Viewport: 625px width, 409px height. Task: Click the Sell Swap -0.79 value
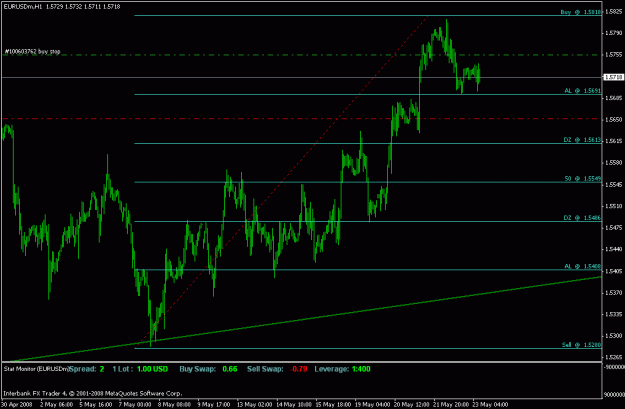(299, 369)
